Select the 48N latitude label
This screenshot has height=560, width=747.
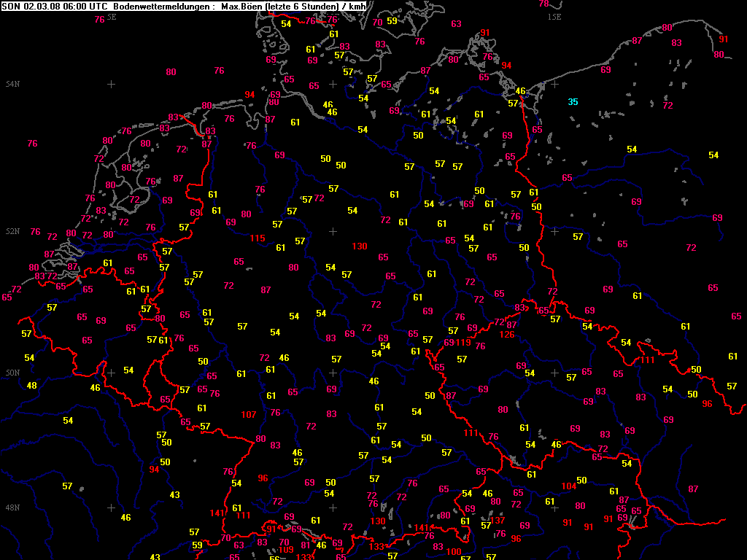12,507
